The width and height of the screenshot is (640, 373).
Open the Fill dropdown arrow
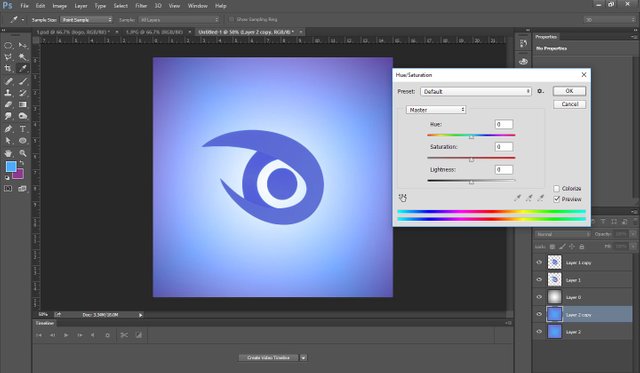click(633, 246)
